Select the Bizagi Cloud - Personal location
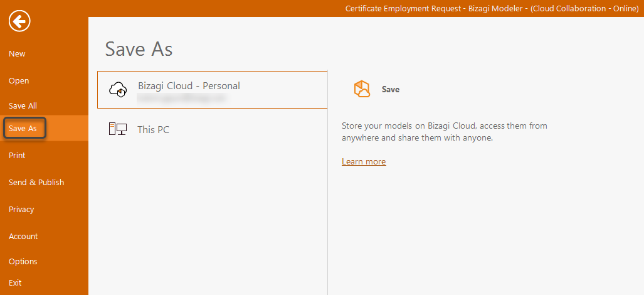644x295 pixels. 189,86
